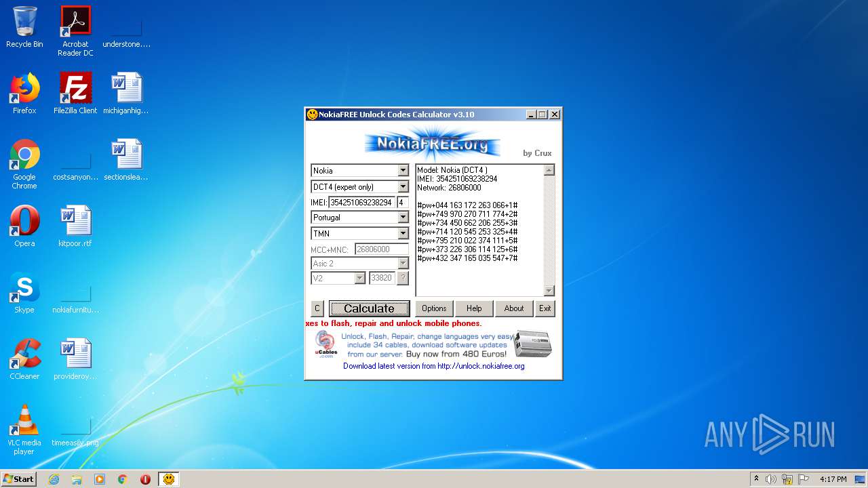This screenshot has height=488, width=868.
Task: Expand the TMN operator dropdown
Action: click(x=403, y=234)
